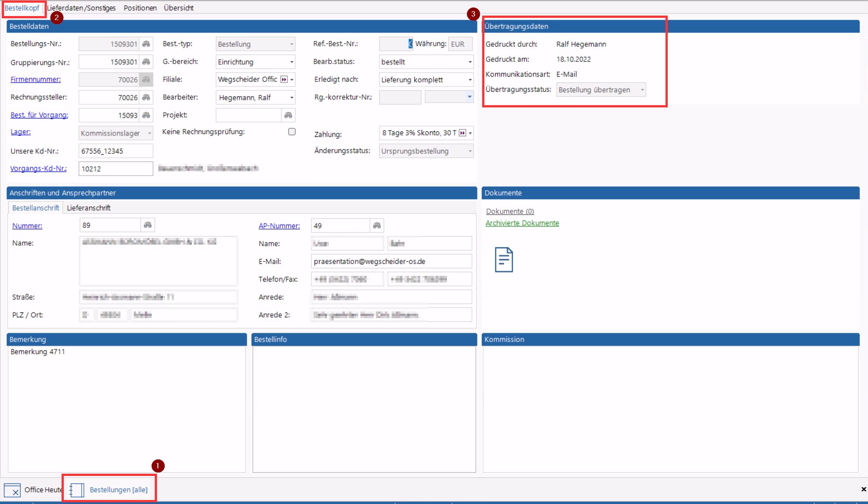868x504 pixels.
Task: Click the Firmennummer link label
Action: [x=36, y=79]
